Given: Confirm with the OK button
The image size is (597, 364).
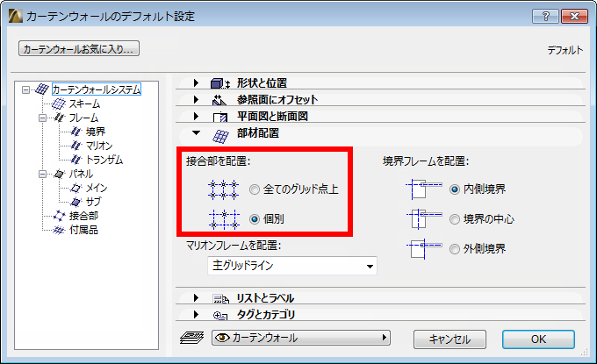Looking at the screenshot, I should pos(538,339).
